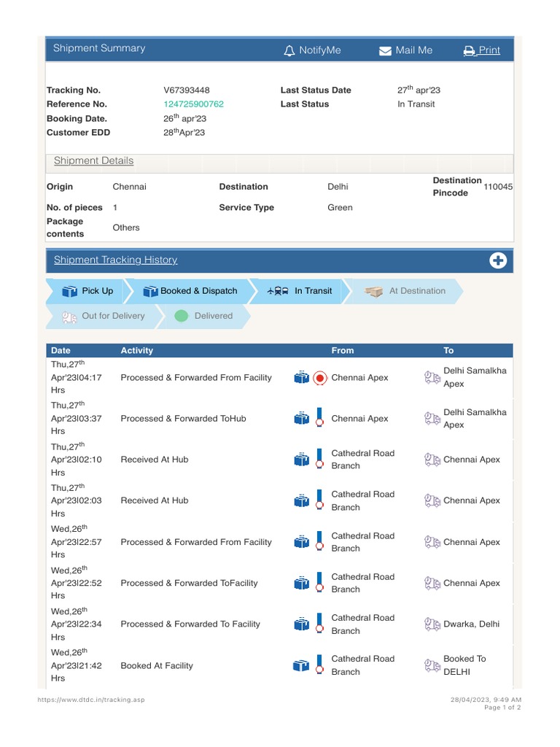Expand tracking history with plus icon

[498, 260]
